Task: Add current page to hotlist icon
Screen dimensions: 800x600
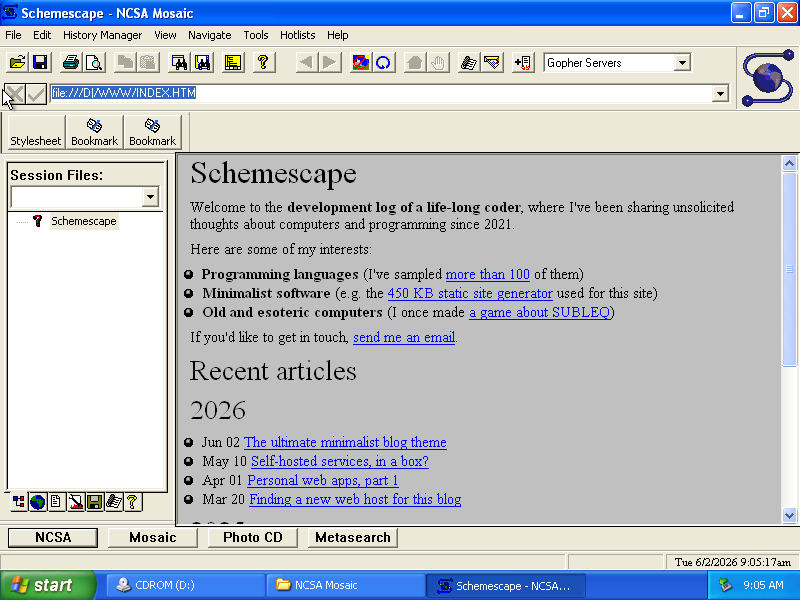Action: [523, 63]
